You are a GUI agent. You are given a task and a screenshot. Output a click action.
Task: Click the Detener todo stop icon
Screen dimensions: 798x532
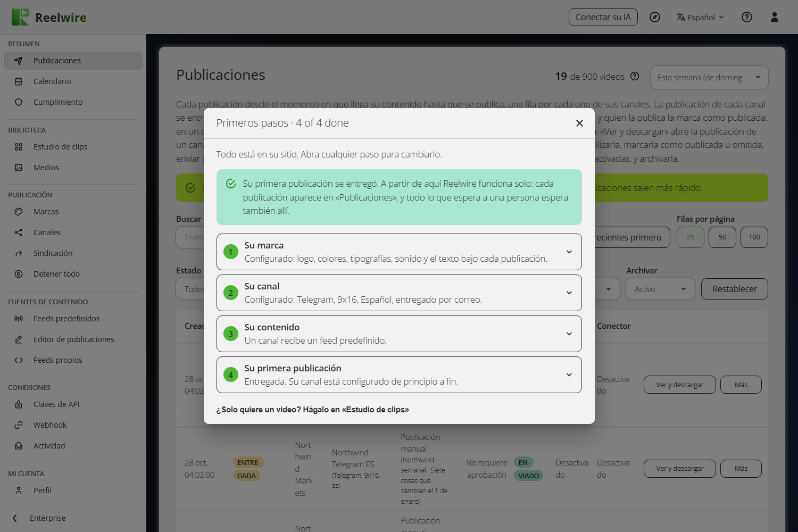click(19, 274)
